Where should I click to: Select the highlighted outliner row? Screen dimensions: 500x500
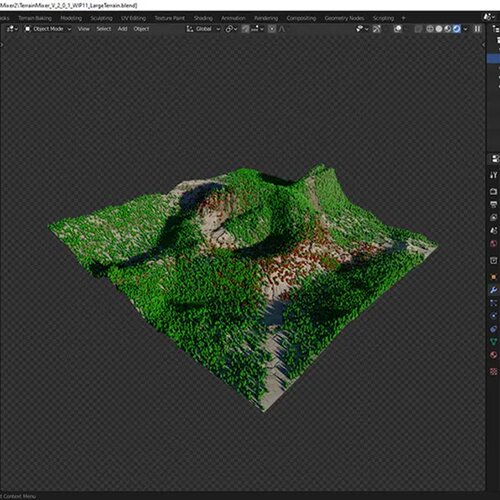[494, 58]
